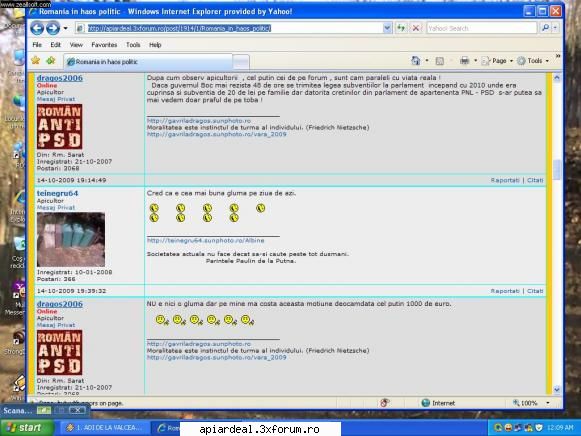
Task: Expand the address bar history dropdown
Action: tap(387, 28)
